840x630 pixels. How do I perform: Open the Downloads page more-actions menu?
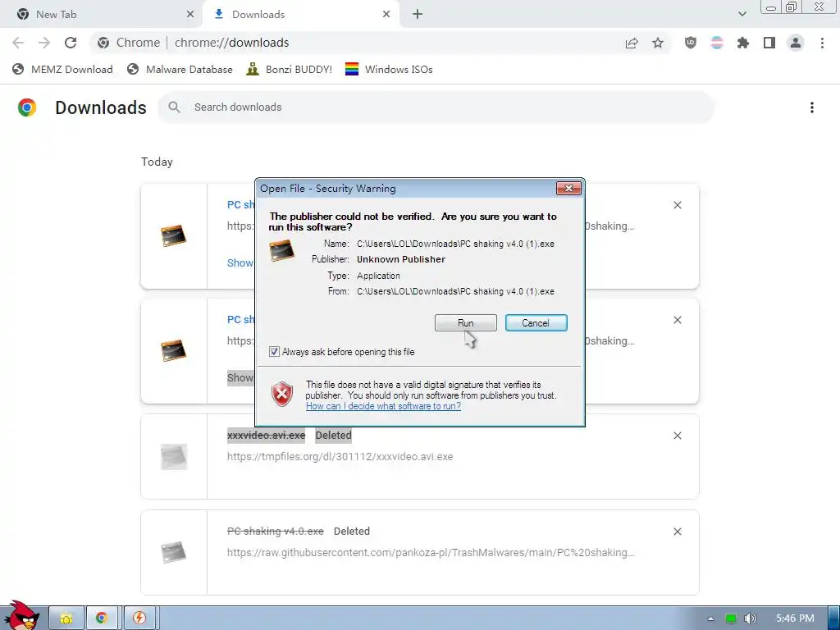811,107
